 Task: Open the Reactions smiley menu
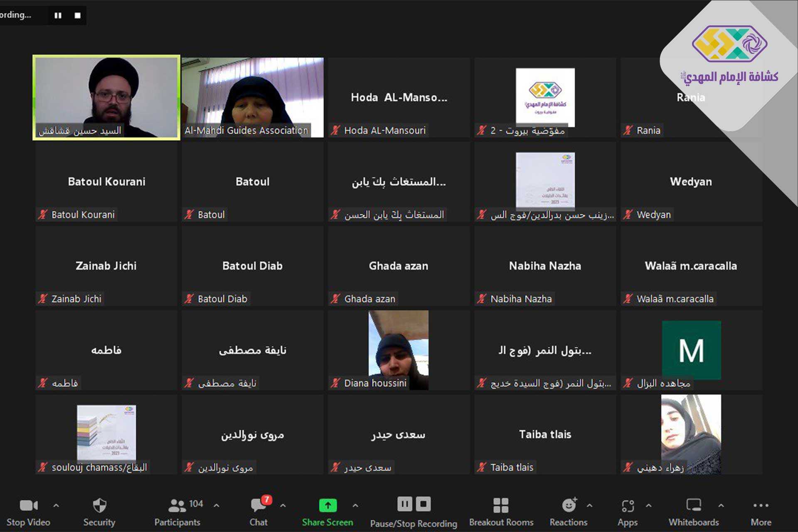pos(569,505)
